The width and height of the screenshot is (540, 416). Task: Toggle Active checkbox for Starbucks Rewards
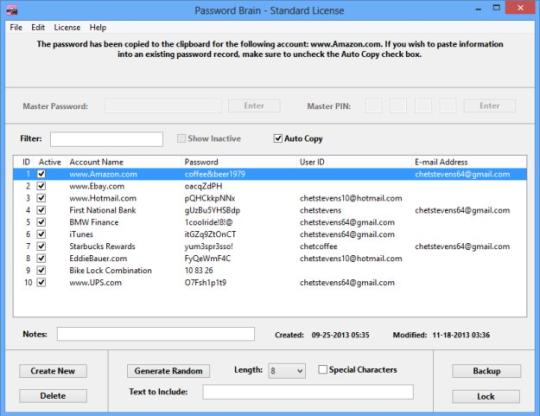(41, 246)
